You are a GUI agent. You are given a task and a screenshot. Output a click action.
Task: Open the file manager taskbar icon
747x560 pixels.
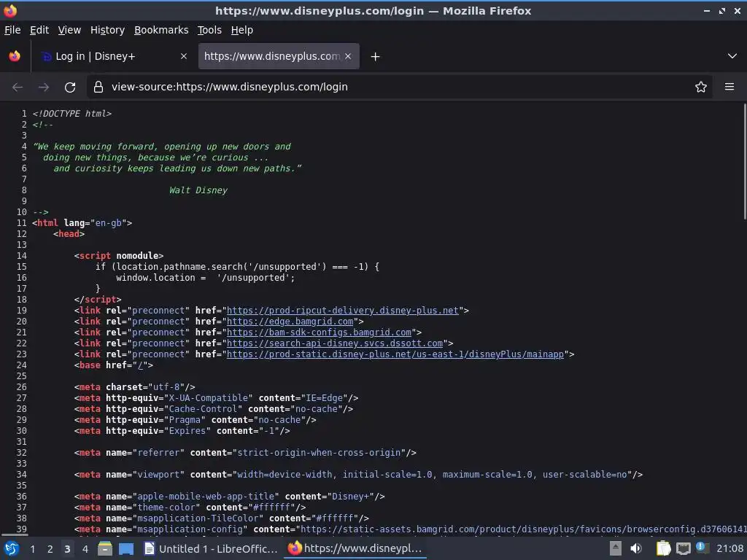click(105, 548)
